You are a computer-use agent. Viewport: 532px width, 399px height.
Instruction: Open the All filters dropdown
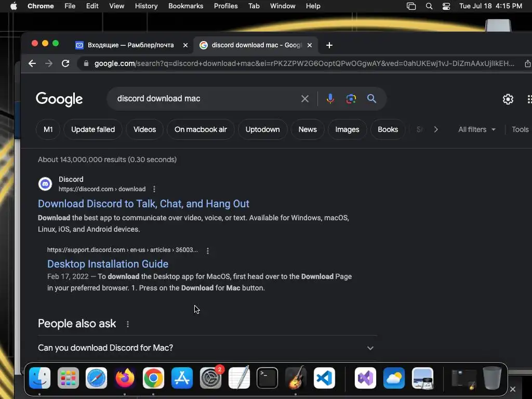(477, 129)
